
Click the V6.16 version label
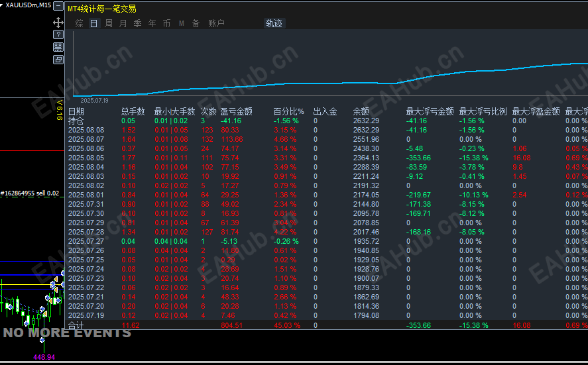point(59,110)
